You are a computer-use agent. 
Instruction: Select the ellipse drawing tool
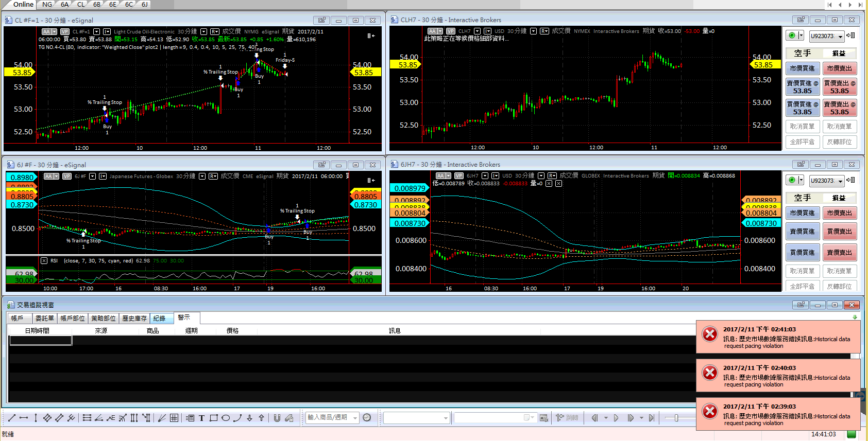pos(226,418)
